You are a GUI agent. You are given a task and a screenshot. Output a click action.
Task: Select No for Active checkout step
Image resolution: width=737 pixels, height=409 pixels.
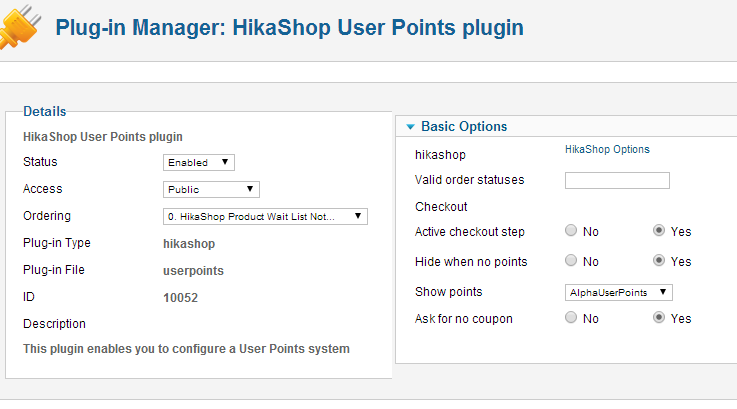pos(571,231)
